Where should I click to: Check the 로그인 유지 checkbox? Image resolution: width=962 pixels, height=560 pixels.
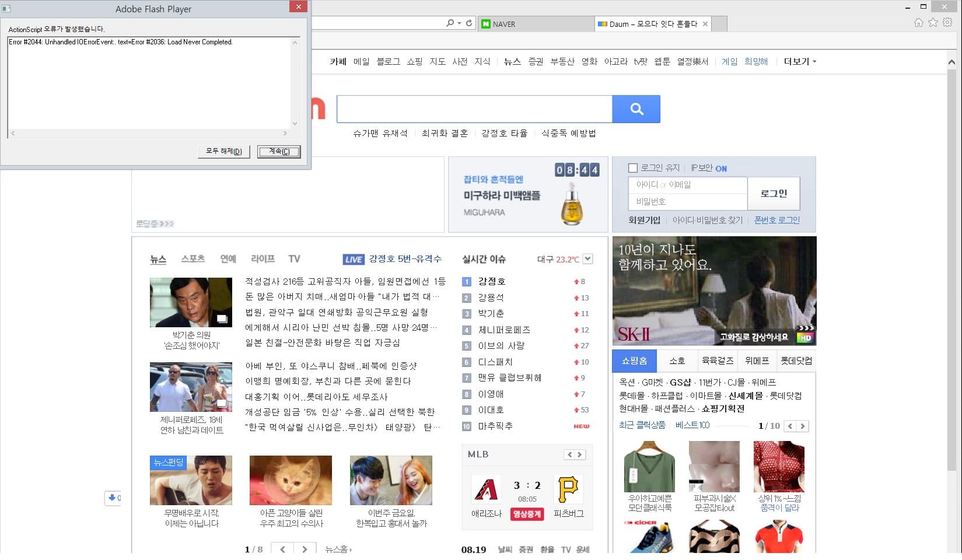(x=632, y=168)
